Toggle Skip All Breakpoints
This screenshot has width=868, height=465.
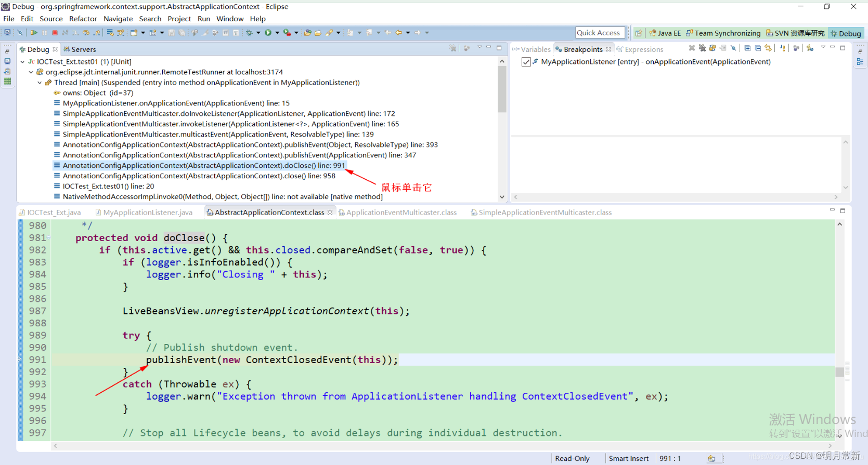coord(733,48)
